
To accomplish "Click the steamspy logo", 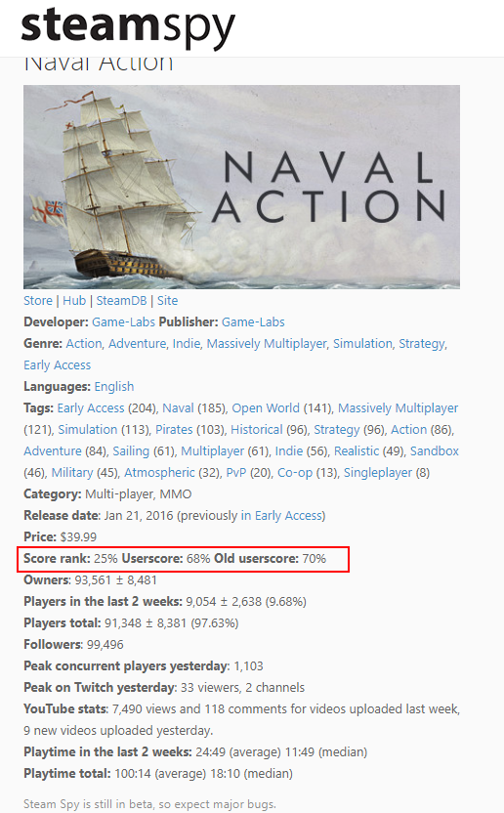I will tap(128, 27).
